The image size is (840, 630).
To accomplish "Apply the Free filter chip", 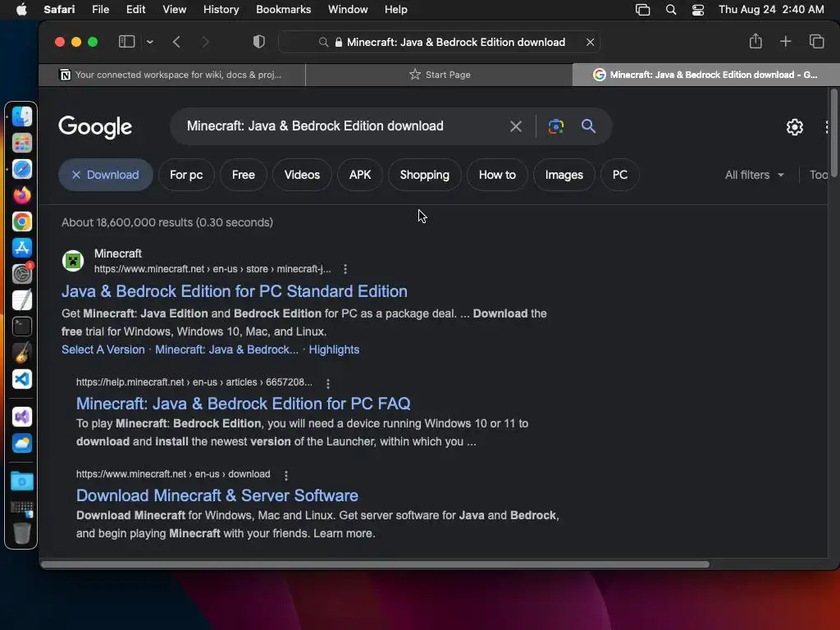I will pyautogui.click(x=243, y=175).
